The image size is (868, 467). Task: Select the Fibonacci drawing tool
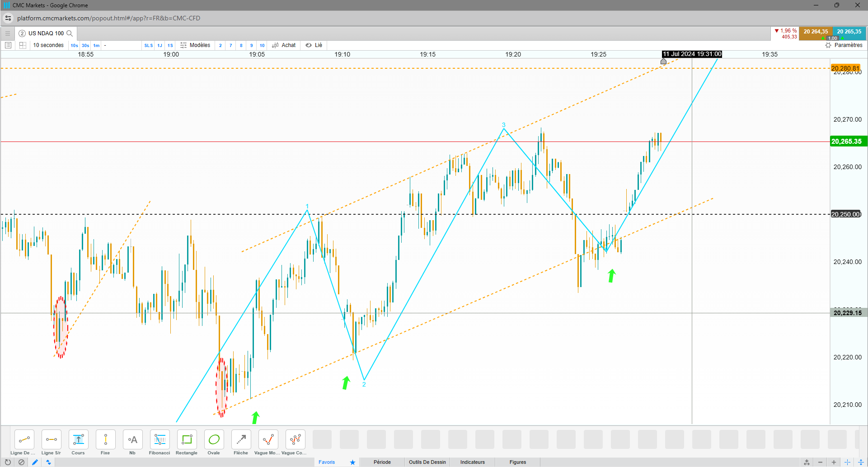160,439
